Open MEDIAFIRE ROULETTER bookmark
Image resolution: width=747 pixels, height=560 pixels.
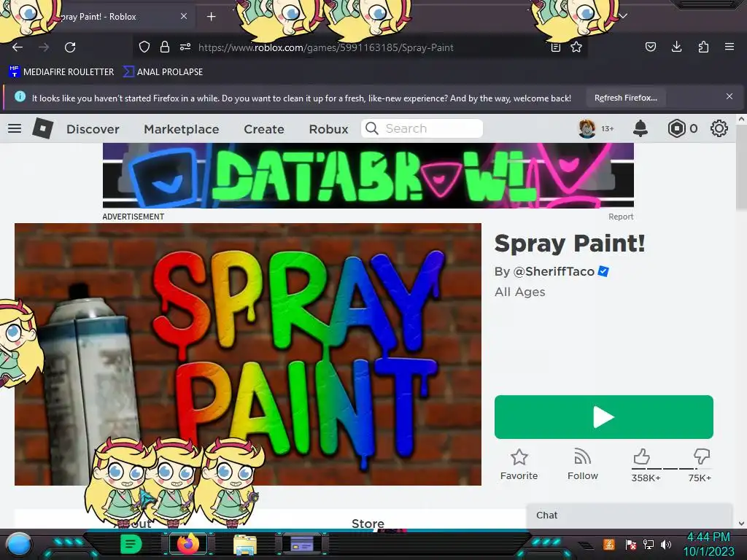(61, 72)
